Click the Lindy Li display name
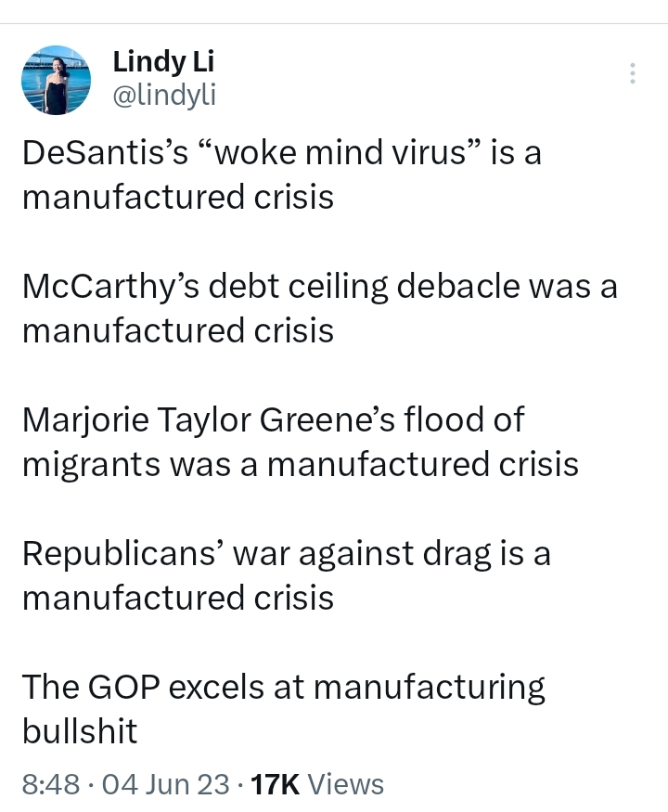This screenshot has width=668, height=812. click(163, 61)
